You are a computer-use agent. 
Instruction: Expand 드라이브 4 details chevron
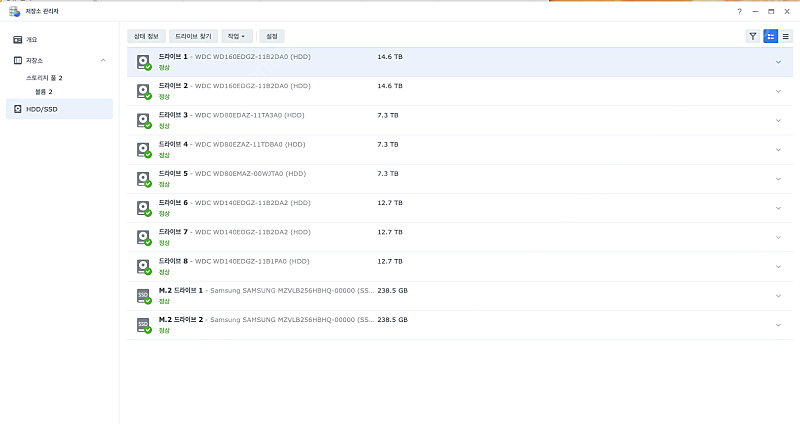click(x=778, y=149)
